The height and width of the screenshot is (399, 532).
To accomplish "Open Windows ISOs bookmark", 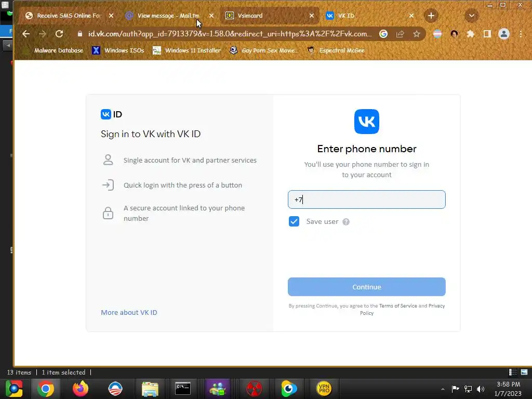I will [x=118, y=50].
